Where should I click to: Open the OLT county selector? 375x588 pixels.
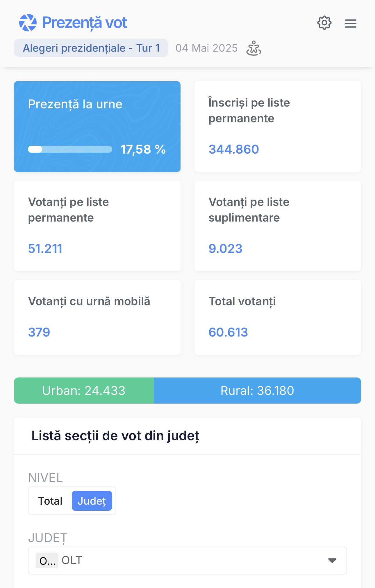coord(187,560)
